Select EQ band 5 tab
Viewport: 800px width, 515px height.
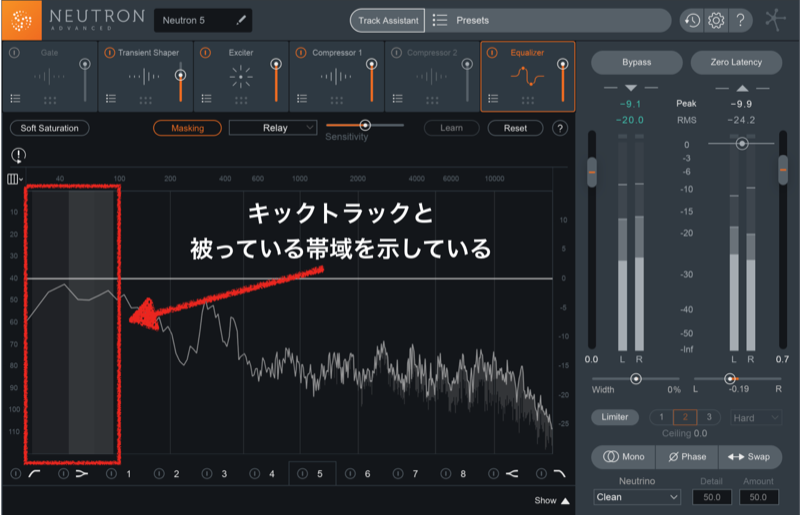tap(312, 473)
